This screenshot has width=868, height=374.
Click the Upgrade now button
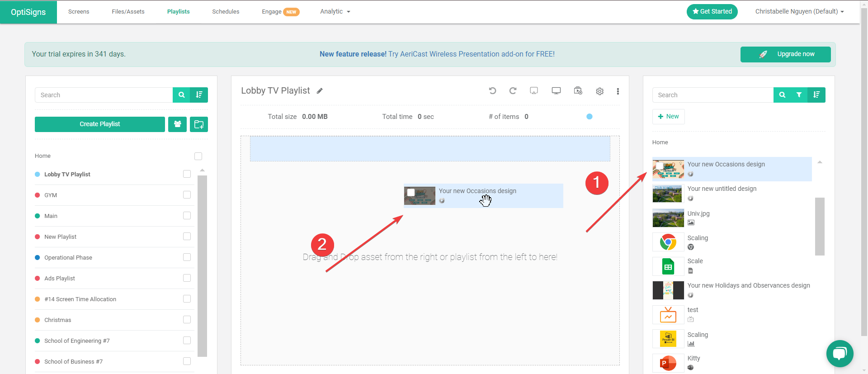point(785,54)
